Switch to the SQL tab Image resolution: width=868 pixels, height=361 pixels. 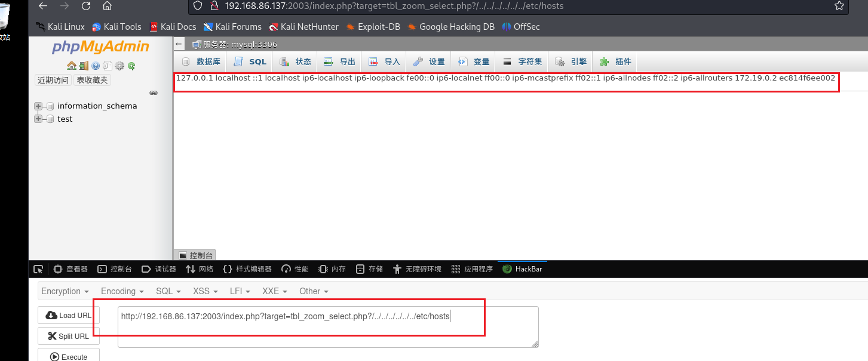pos(250,62)
